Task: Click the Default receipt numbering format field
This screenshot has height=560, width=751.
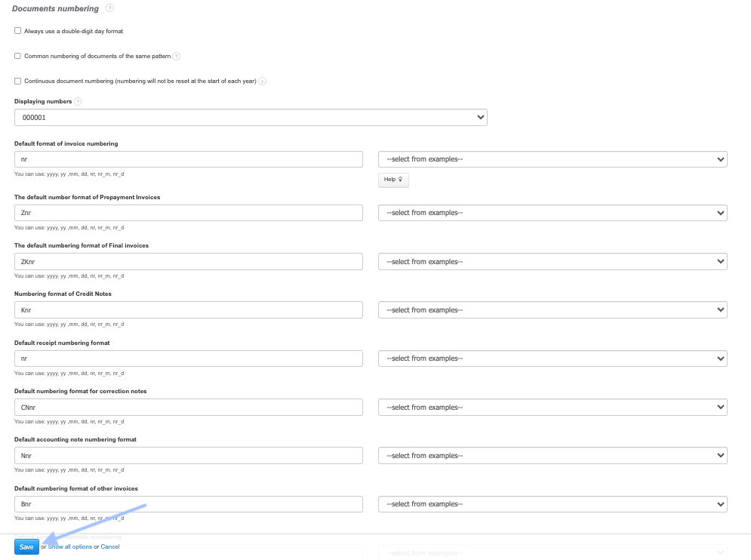Action: 189,358
